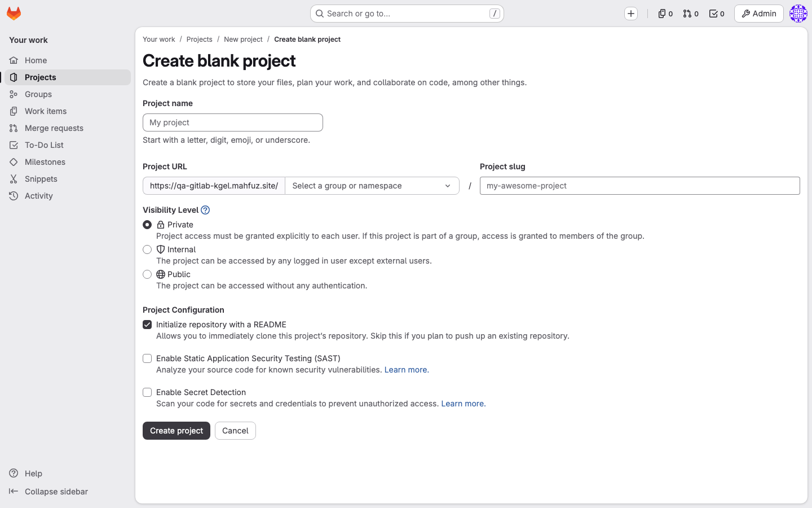Click the Snippets sidebar icon

pyautogui.click(x=14, y=179)
